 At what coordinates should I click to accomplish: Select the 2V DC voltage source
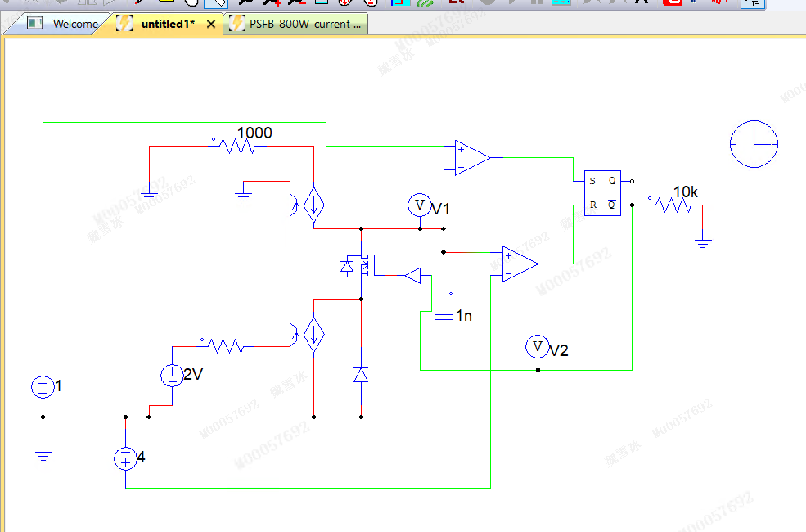[x=172, y=375]
